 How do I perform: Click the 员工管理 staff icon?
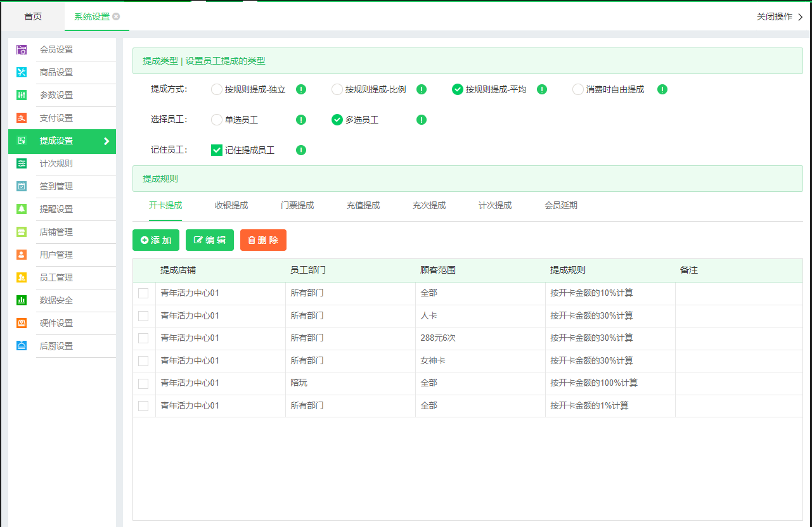click(x=22, y=277)
